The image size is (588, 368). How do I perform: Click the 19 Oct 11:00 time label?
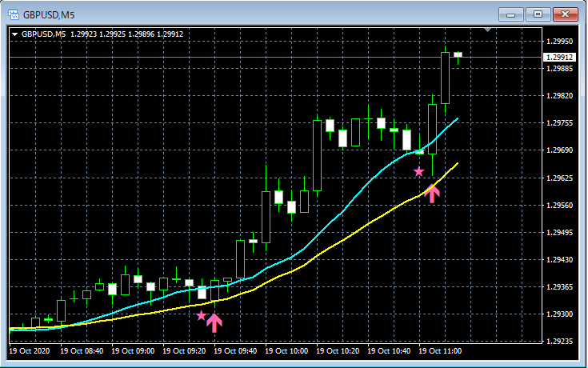pos(440,351)
